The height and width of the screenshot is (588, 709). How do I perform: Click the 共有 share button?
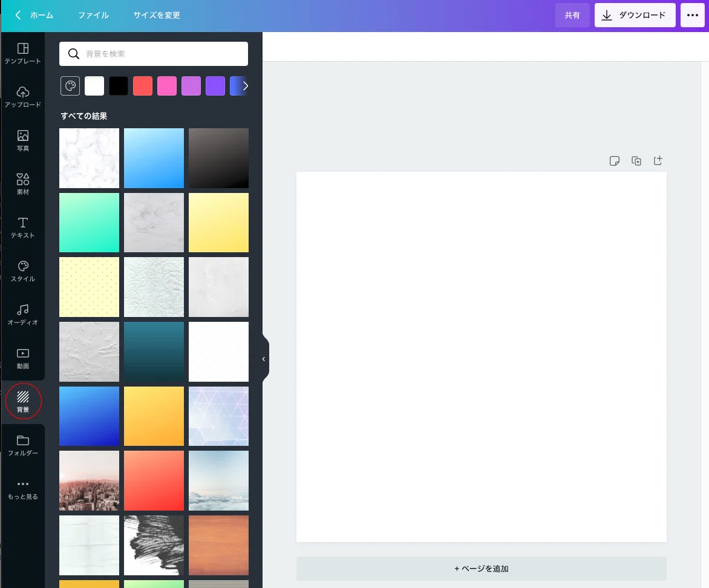pyautogui.click(x=572, y=15)
